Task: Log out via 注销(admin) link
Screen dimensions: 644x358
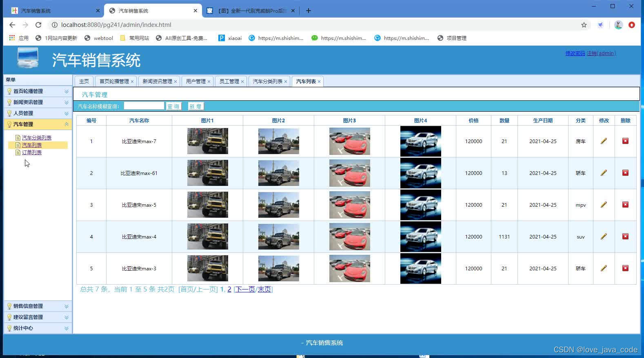Action: coord(601,53)
